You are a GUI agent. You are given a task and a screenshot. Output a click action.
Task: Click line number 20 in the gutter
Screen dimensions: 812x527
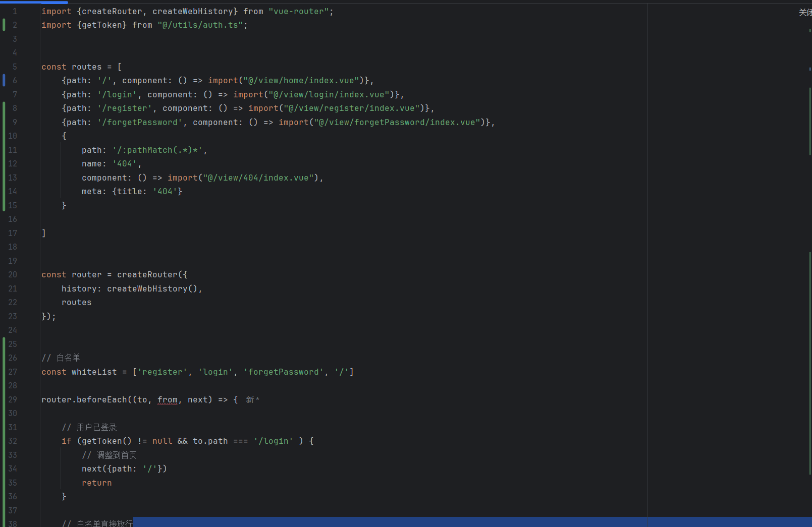[13, 275]
